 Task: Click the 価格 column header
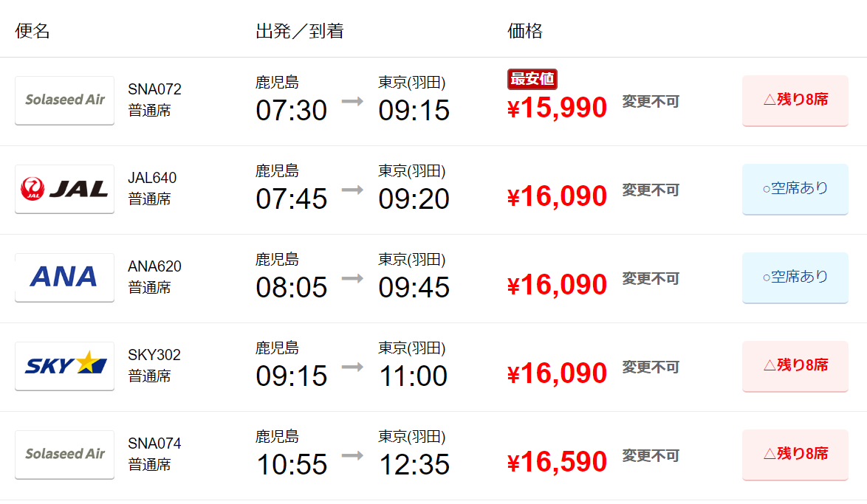525,31
